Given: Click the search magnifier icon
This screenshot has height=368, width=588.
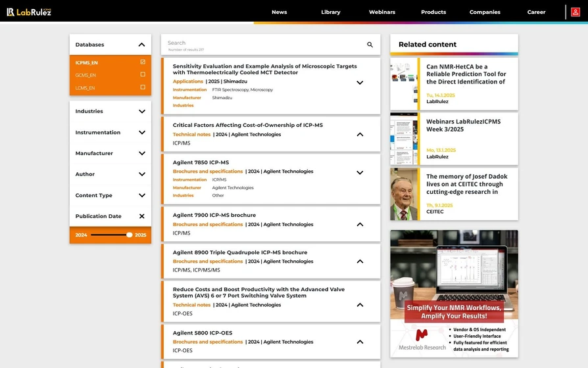Looking at the screenshot, I should [370, 45].
